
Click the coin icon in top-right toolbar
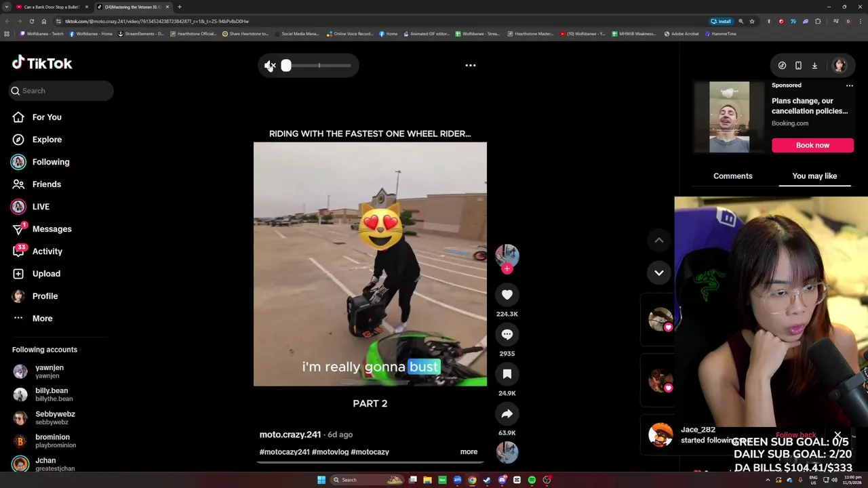click(x=782, y=66)
